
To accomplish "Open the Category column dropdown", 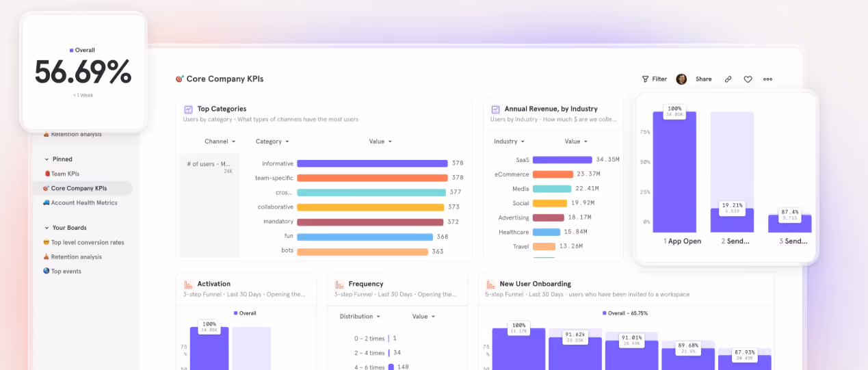I will (272, 142).
